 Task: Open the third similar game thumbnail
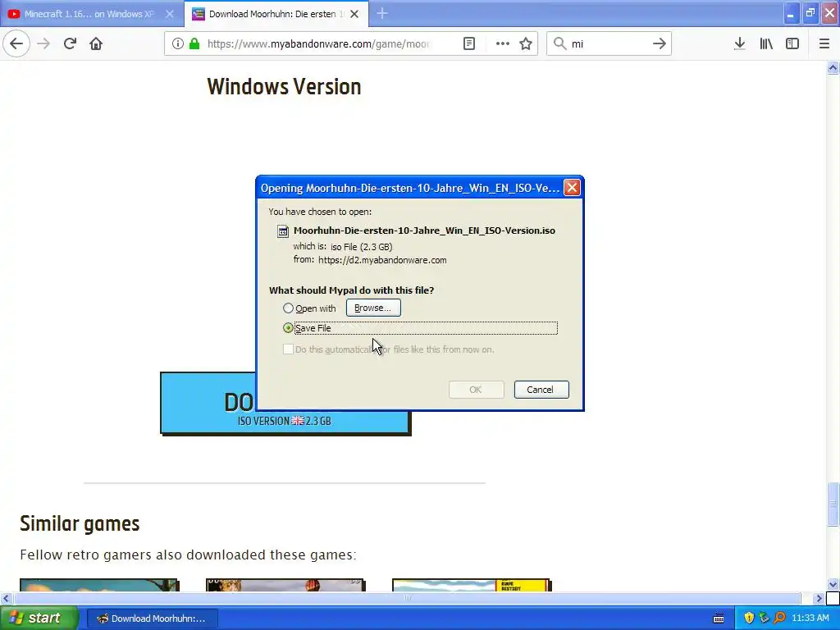[x=471, y=585]
